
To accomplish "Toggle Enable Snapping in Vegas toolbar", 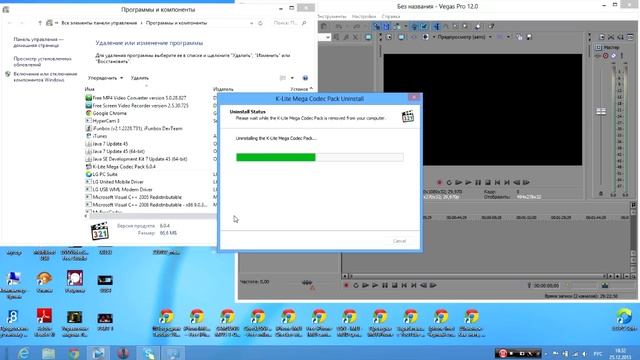I will point(377,27).
